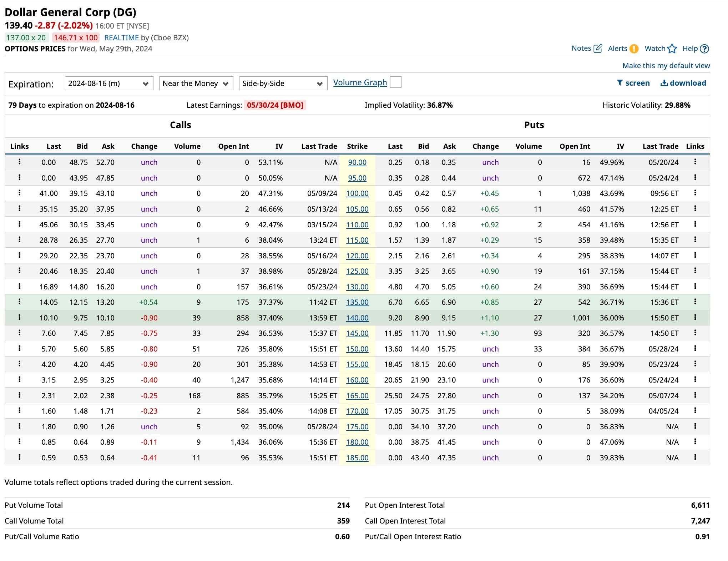The image size is (728, 561).
Task: Open the Notes edit icon
Action: (x=598, y=49)
